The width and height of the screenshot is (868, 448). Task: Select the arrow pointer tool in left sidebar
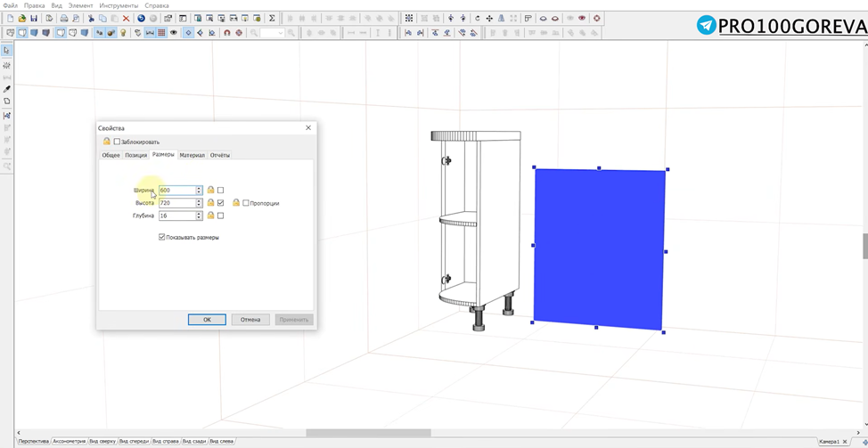point(6,51)
